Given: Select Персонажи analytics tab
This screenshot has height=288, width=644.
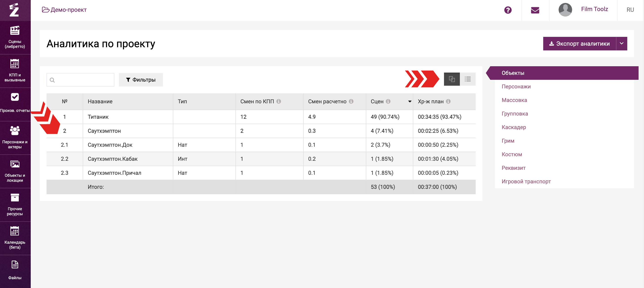Looking at the screenshot, I should point(516,87).
